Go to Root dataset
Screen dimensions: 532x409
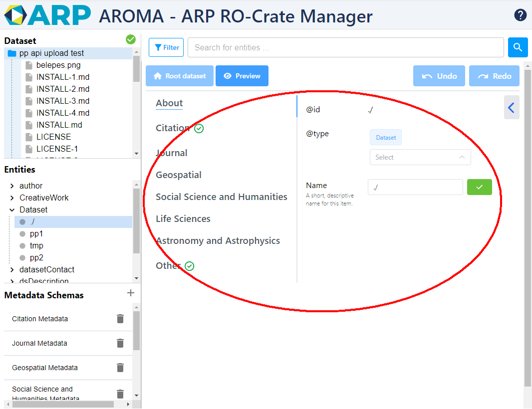click(180, 76)
